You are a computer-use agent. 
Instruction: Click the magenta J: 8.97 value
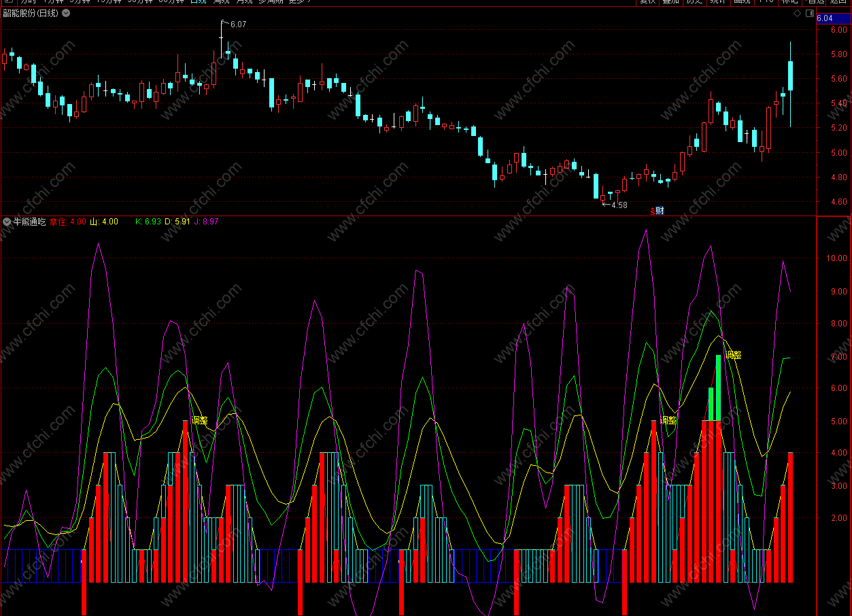pos(206,222)
